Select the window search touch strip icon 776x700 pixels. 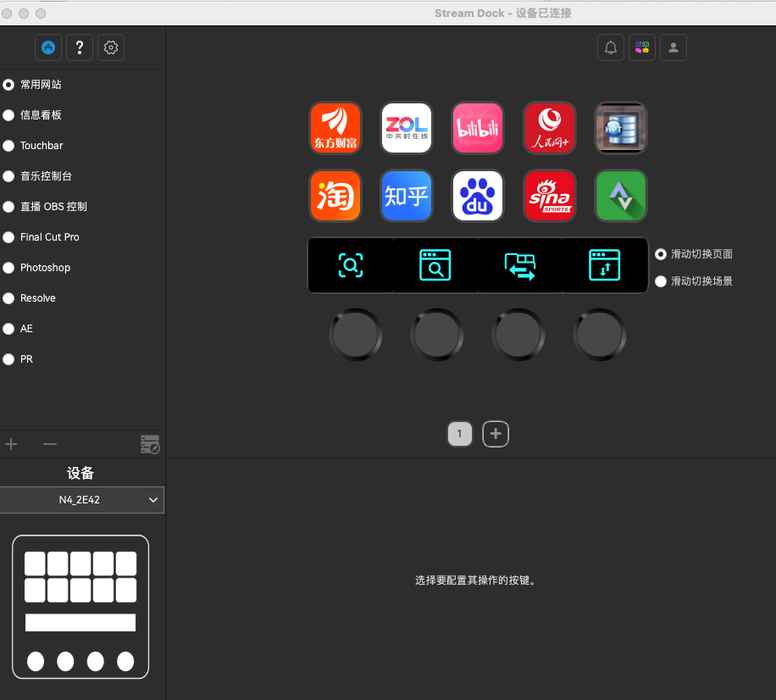(x=435, y=265)
